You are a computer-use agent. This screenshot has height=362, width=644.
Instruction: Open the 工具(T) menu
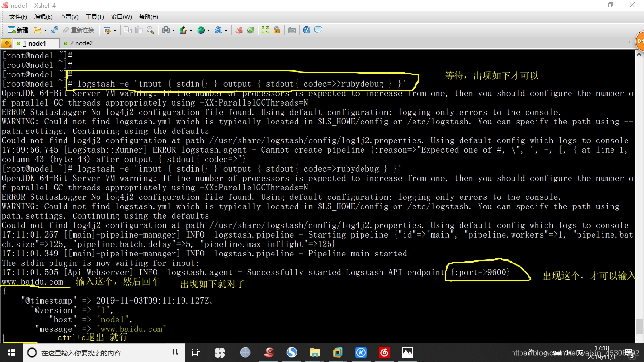pyautogui.click(x=95, y=17)
